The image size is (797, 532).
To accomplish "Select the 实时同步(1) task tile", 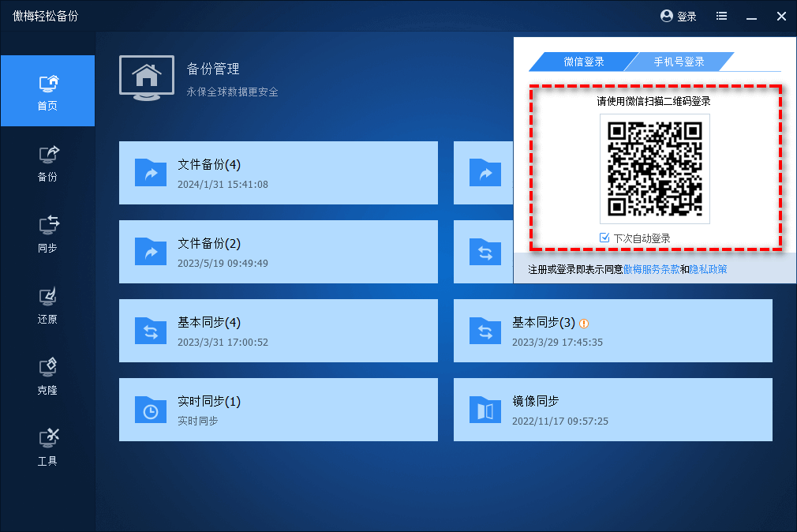I will tap(278, 410).
